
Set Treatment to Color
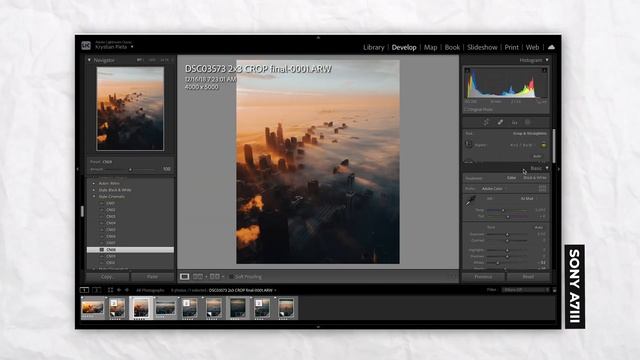point(511,178)
